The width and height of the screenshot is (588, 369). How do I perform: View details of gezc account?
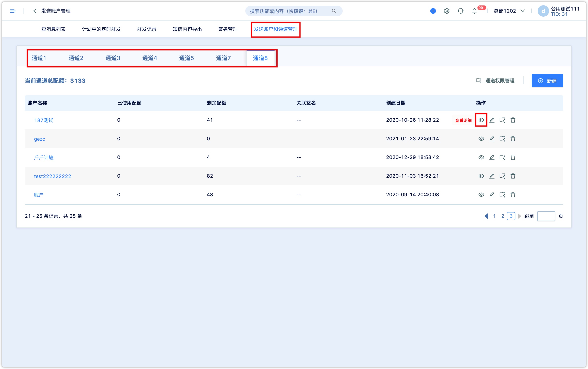pyautogui.click(x=481, y=139)
